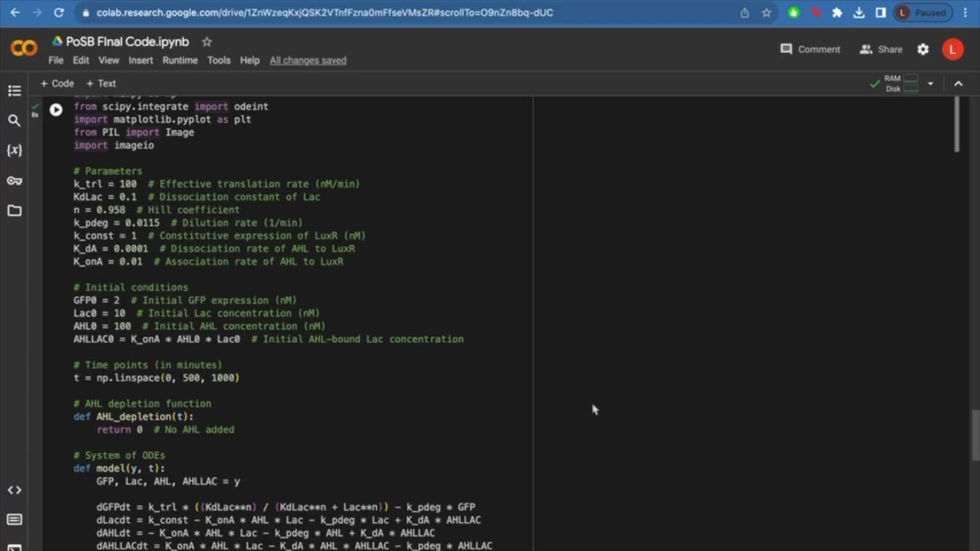The height and width of the screenshot is (551, 980).
Task: Open the files folder panel
Action: click(x=15, y=210)
